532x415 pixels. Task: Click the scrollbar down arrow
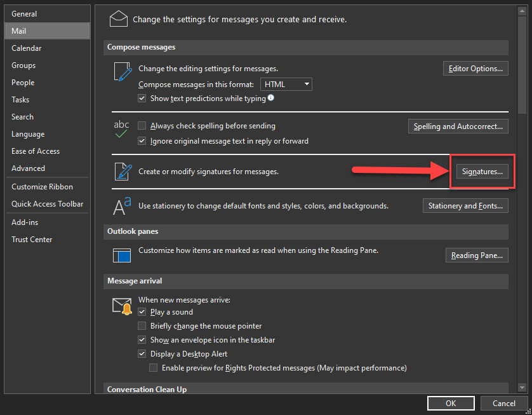click(x=522, y=387)
